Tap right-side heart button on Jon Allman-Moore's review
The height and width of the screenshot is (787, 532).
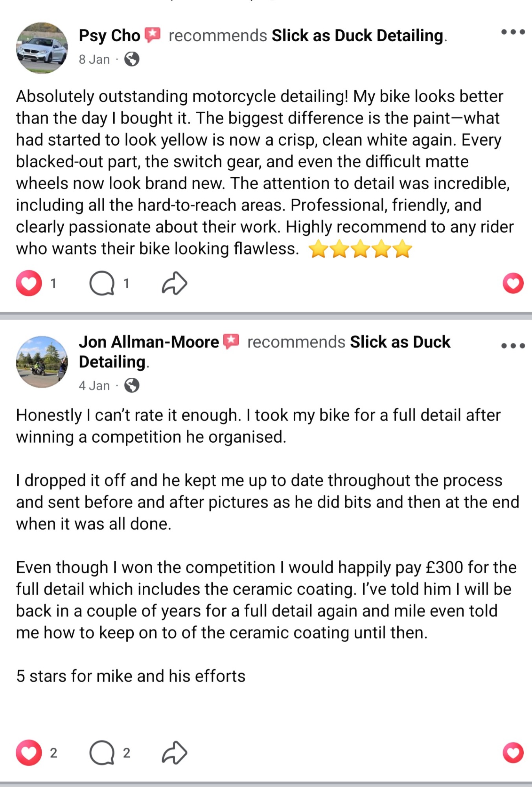pos(513,753)
